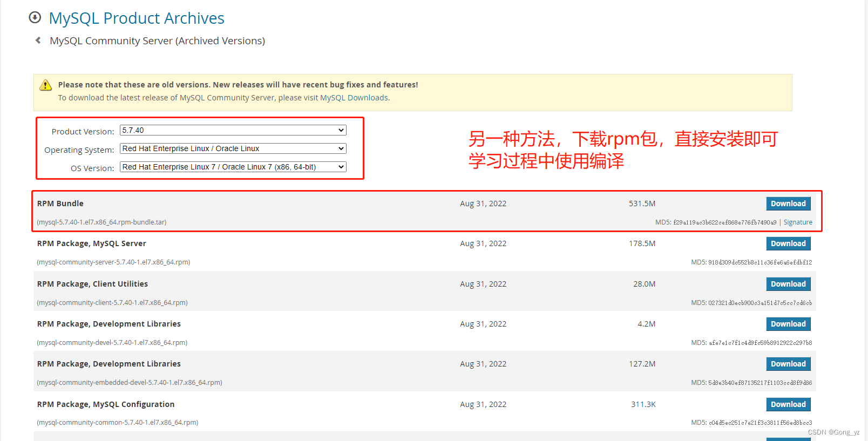Screen dimensions: 868x441
Task: Open the MySQL Product Archives heading link
Action: (x=137, y=18)
